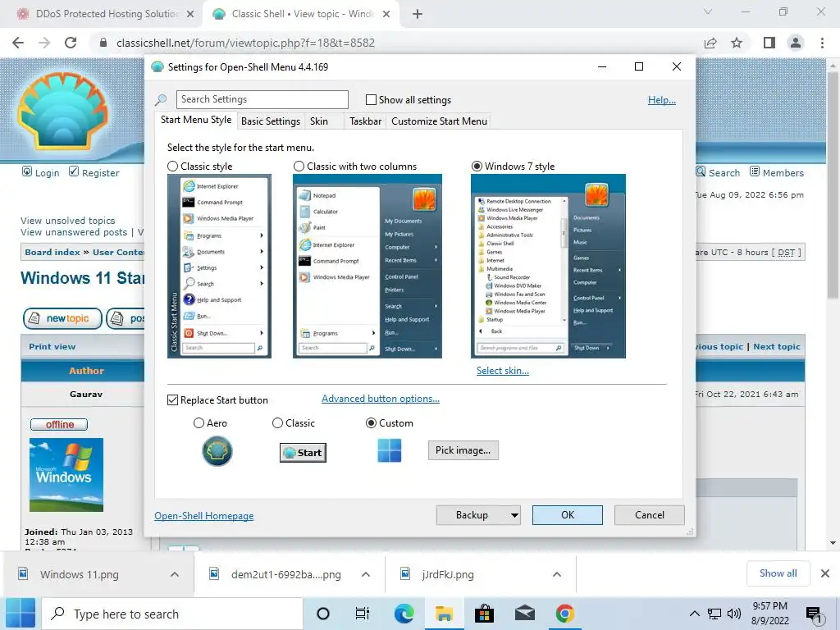Click Chrome icon on taskbar
The height and width of the screenshot is (630, 840).
(564, 614)
